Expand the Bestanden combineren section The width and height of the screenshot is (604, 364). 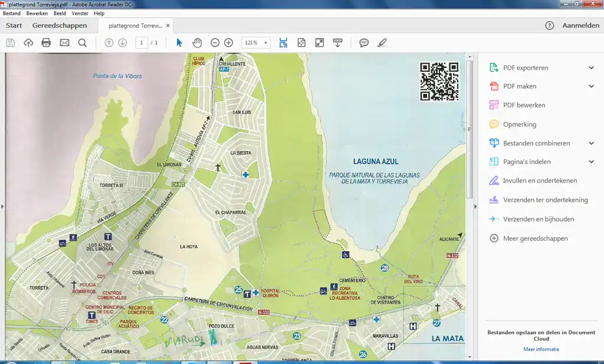591,143
